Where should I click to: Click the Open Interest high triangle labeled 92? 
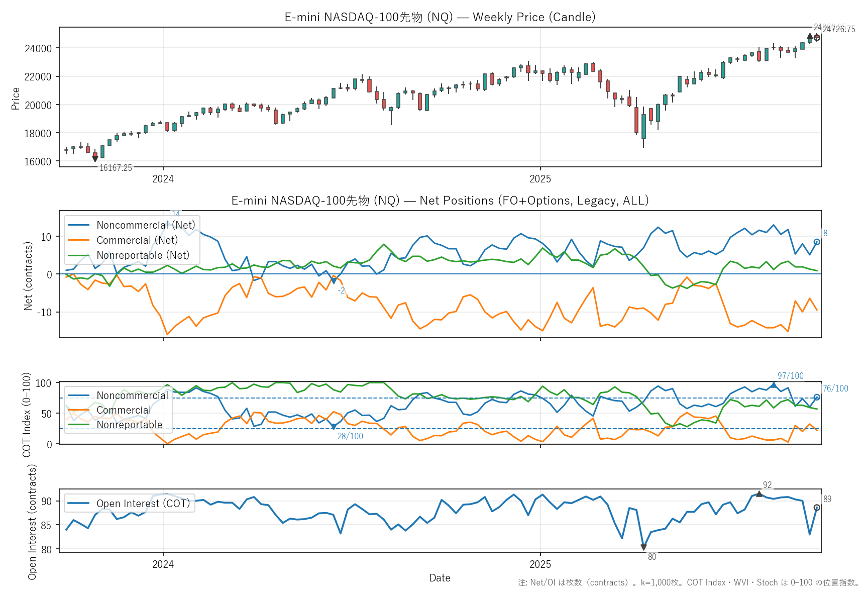point(759,495)
